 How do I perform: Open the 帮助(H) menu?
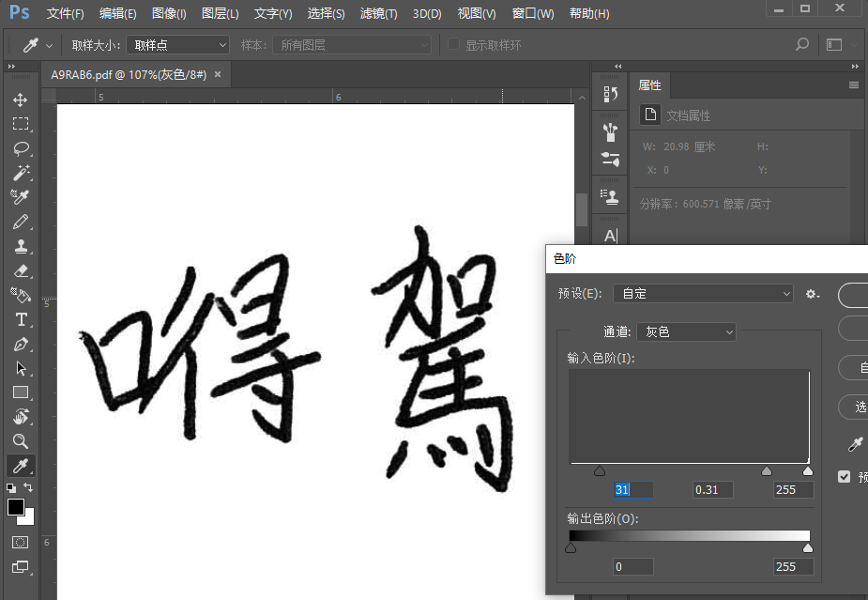click(x=589, y=13)
